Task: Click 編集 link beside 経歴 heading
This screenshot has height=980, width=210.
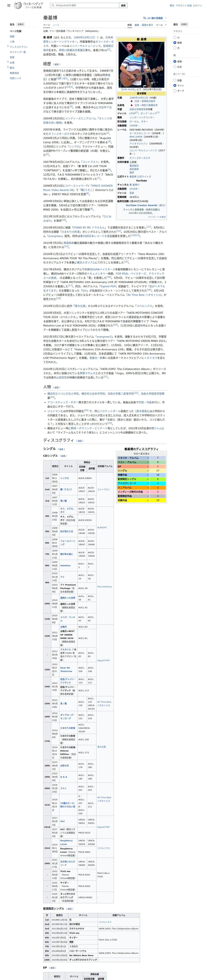Action: (56, 64)
